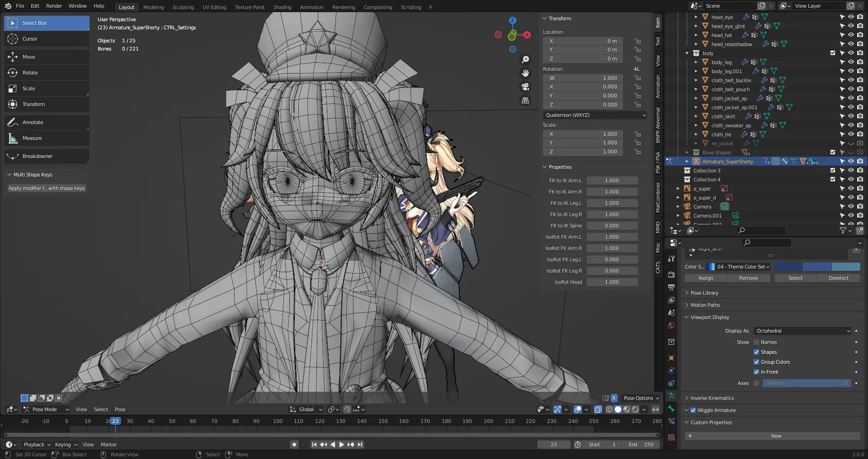Adjust the IsoRot Head slider
The height and width of the screenshot is (459, 868).
(x=612, y=282)
